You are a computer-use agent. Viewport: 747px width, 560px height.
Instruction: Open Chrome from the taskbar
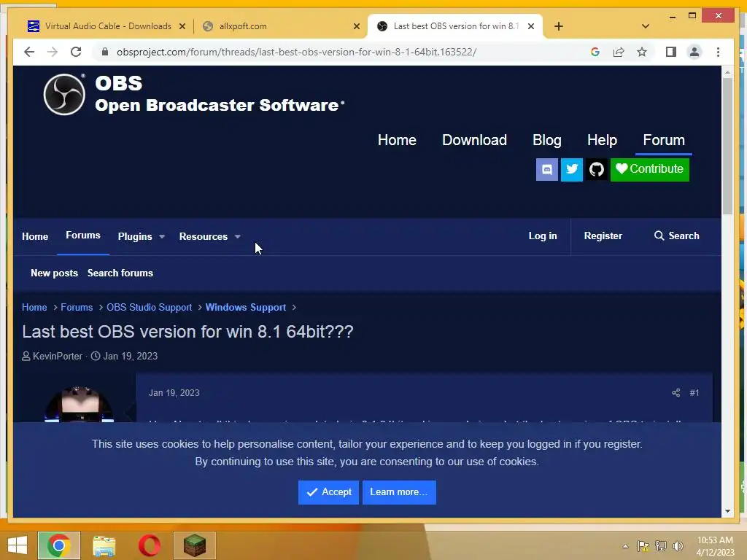click(x=59, y=545)
